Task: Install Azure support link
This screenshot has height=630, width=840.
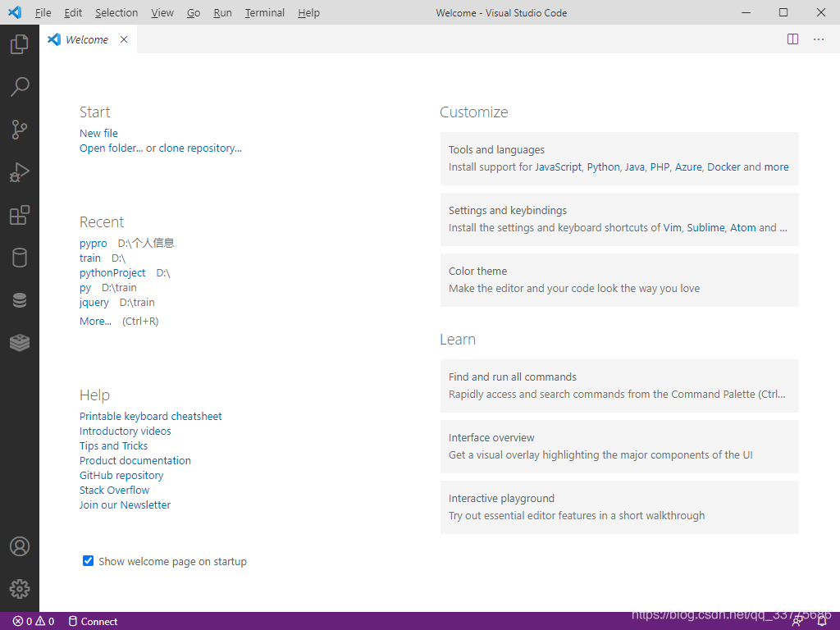Action: click(x=688, y=167)
